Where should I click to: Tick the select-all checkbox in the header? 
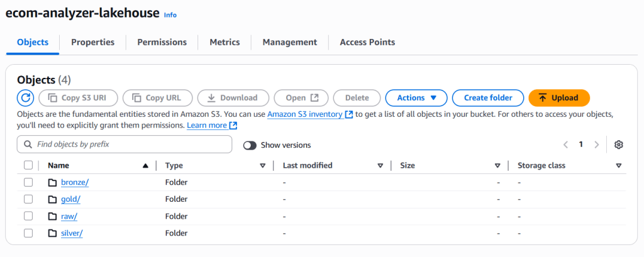[x=28, y=165]
